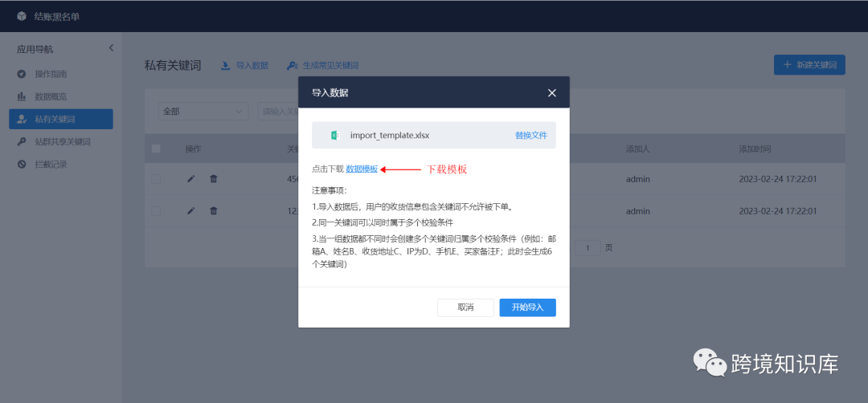
Task: Click import_template.xlsx file name
Action: pyautogui.click(x=390, y=136)
